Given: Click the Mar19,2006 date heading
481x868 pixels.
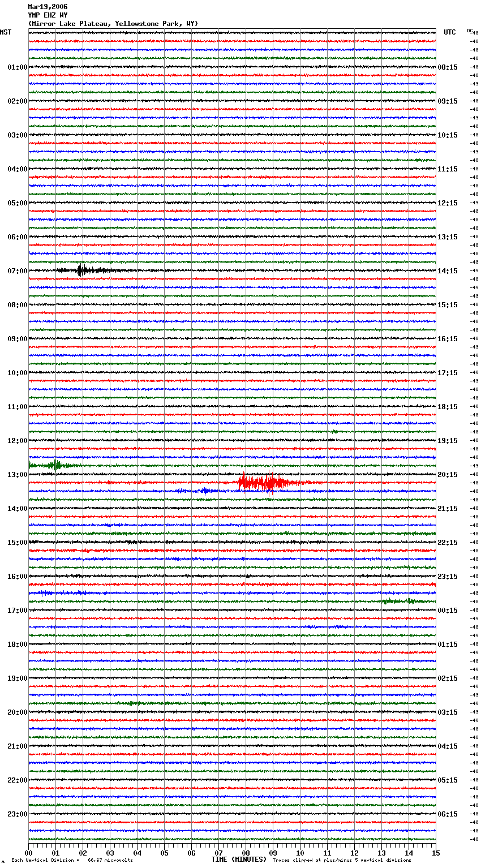Looking at the screenshot, I should (x=48, y=7).
